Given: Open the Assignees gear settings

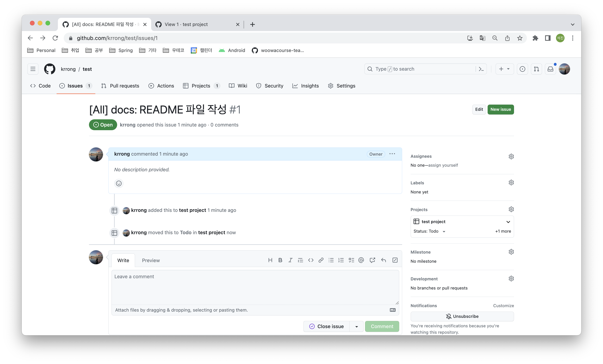Looking at the screenshot, I should [511, 156].
